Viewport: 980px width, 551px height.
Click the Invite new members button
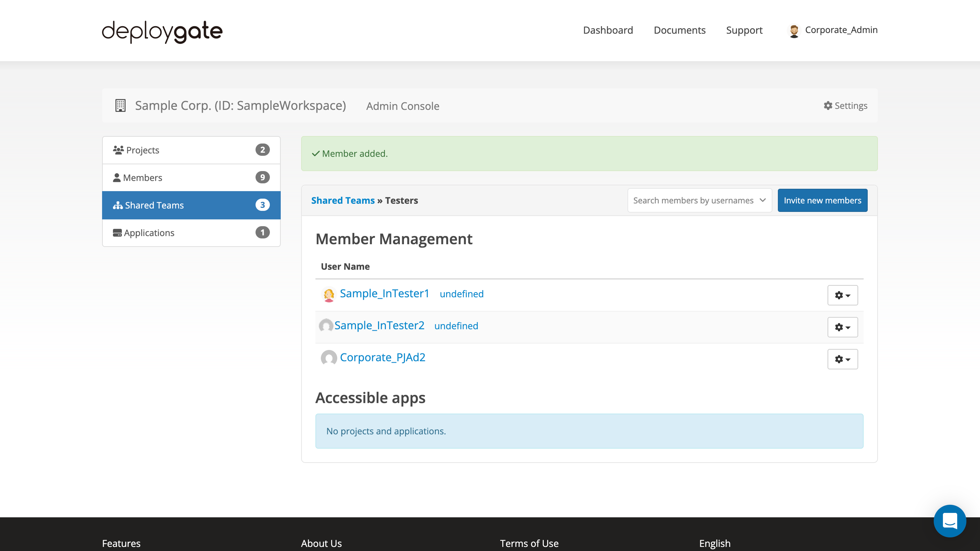[822, 200]
